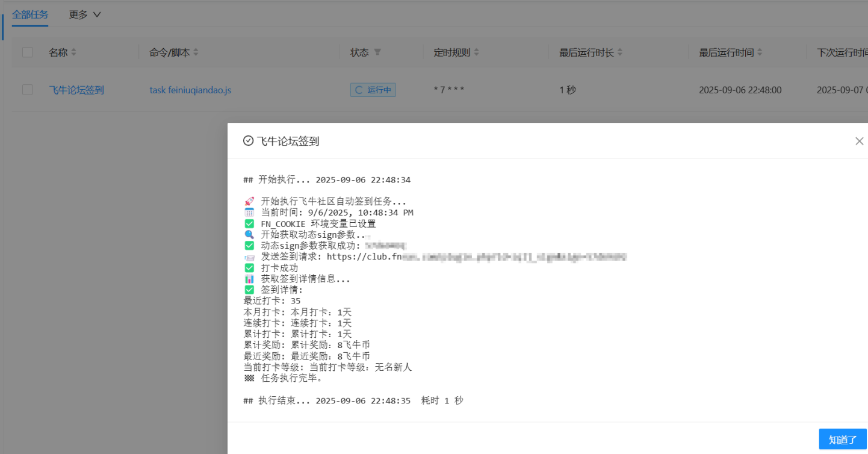This screenshot has height=454, width=868.
Task: Toggle the select-all checkbox in the table header
Action: pyautogui.click(x=27, y=52)
